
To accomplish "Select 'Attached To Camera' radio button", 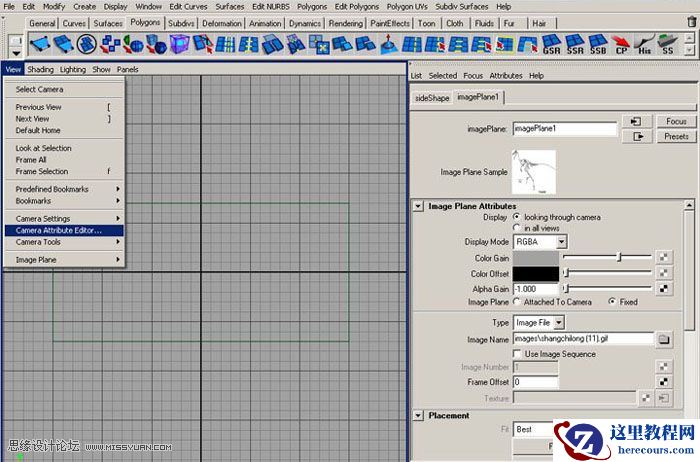I will tap(517, 301).
